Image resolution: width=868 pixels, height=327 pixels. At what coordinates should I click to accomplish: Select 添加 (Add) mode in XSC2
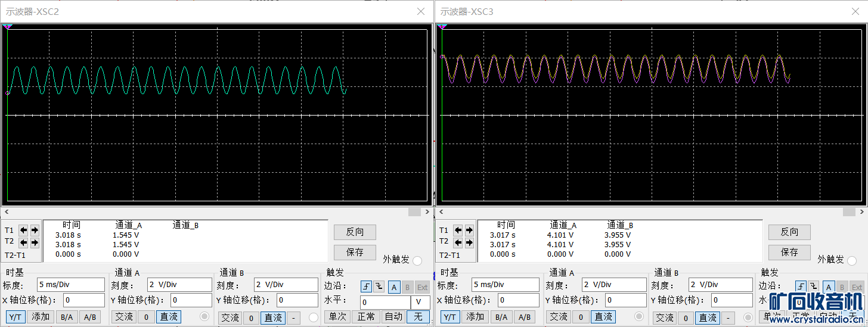(41, 317)
